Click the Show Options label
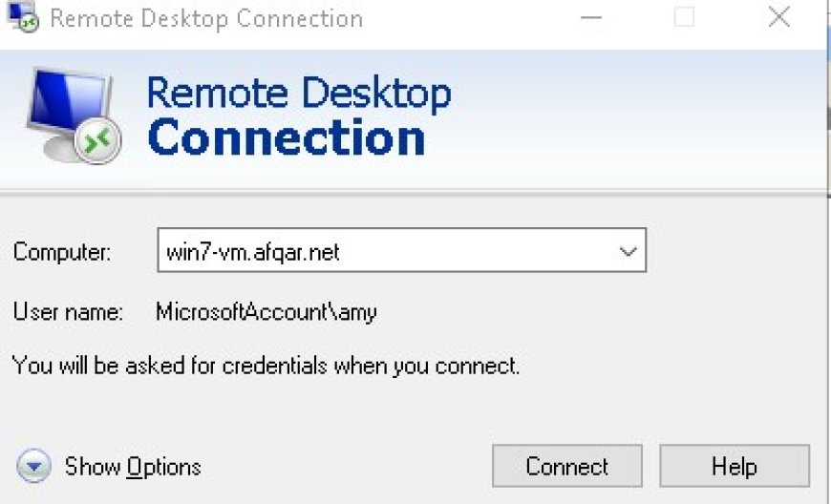The image size is (831, 504). pyautogui.click(x=133, y=467)
